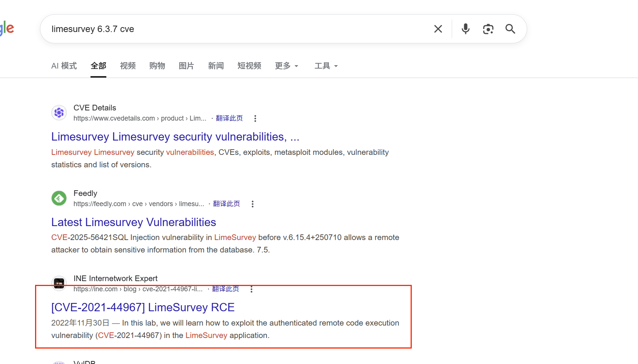638x364 pixels.
Task: Switch to 视频 results tab
Action: click(128, 66)
